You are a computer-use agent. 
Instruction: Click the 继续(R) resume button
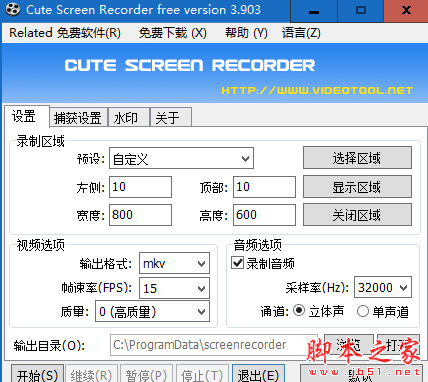pyautogui.click(x=91, y=374)
